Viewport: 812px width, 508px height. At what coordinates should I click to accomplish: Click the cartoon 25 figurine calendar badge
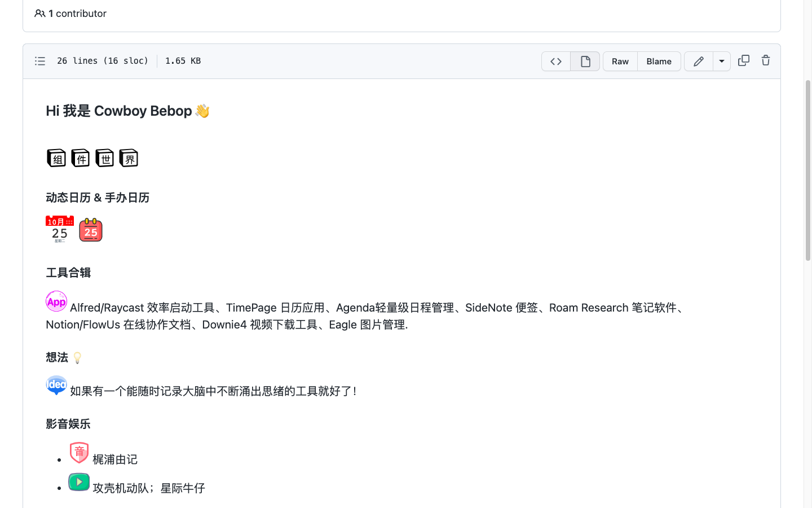(x=90, y=230)
